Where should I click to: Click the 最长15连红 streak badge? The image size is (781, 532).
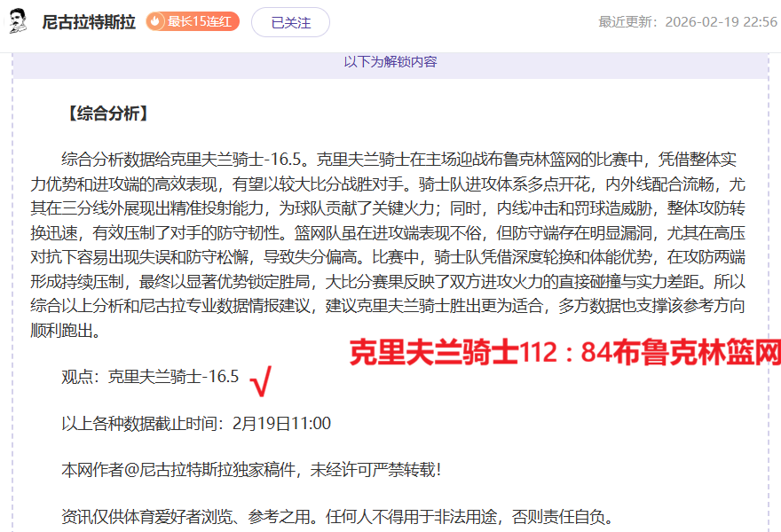click(193, 21)
